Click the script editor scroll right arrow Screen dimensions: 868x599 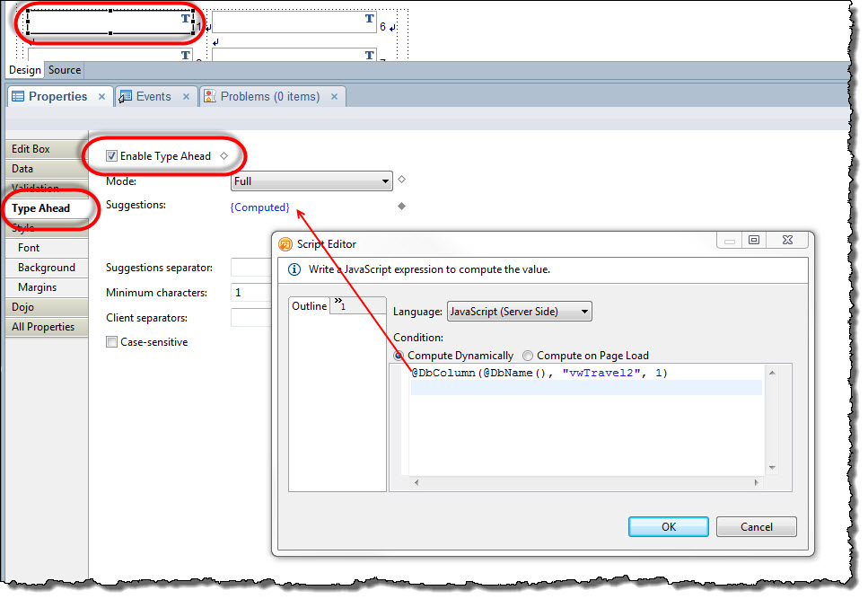tap(756, 483)
